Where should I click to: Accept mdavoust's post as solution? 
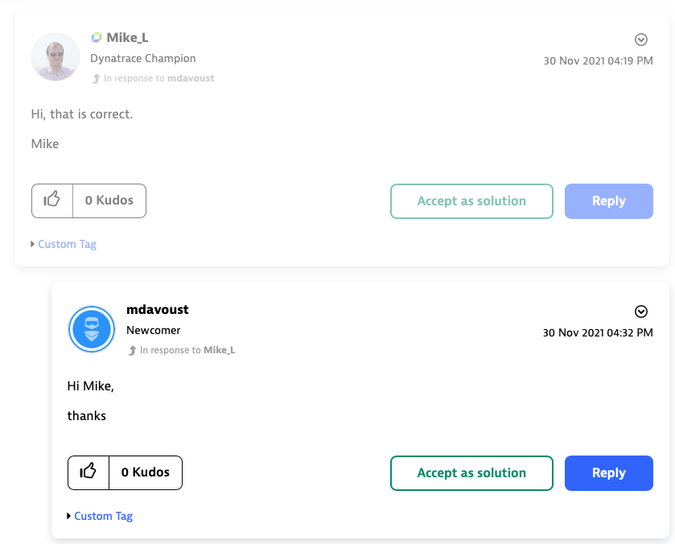471,473
